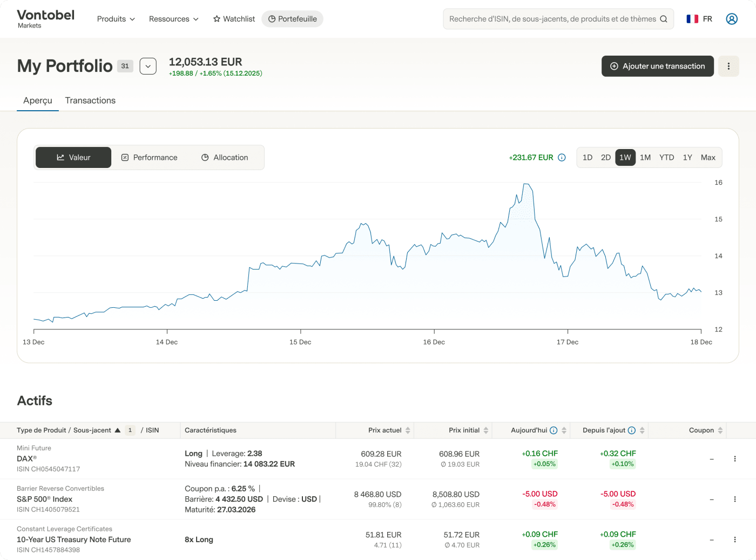Click the -0.48% red badge under Aujourd'hui
Image resolution: width=756 pixels, height=560 pixels.
click(x=544, y=505)
